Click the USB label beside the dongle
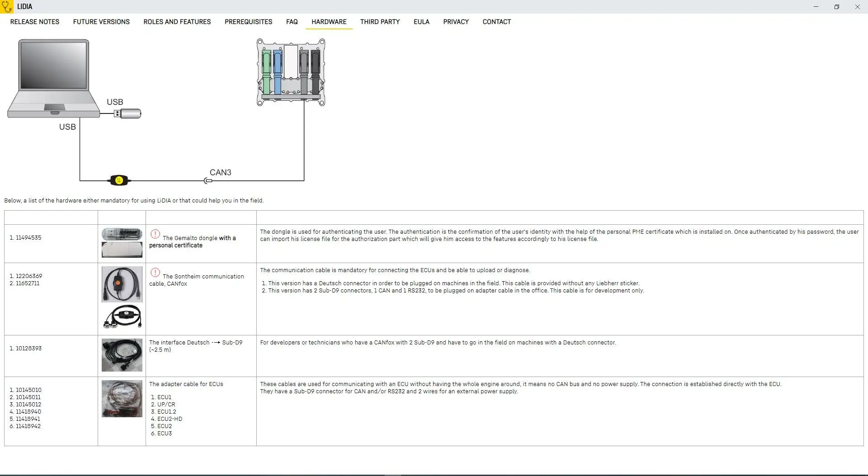 coord(115,102)
